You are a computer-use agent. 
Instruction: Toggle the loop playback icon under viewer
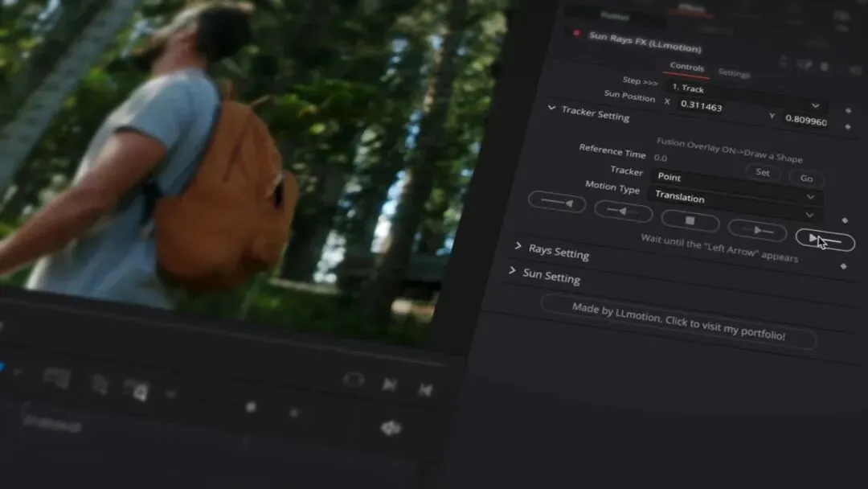353,380
